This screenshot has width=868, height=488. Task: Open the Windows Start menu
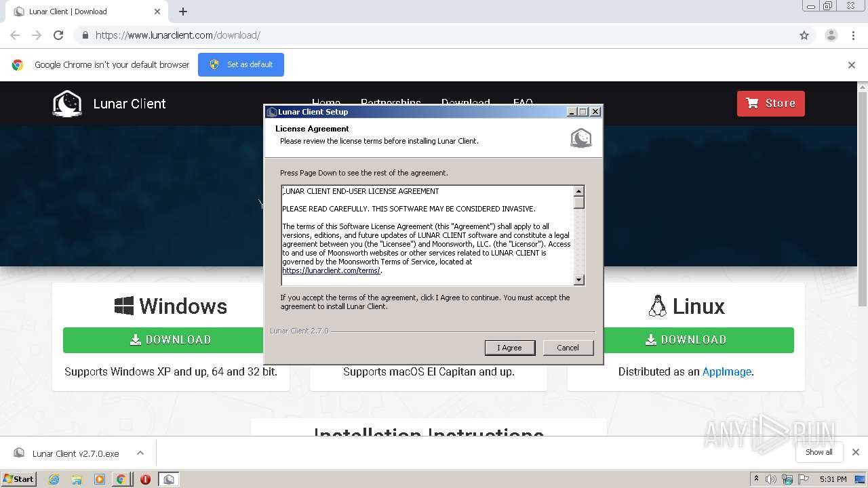[x=18, y=479]
